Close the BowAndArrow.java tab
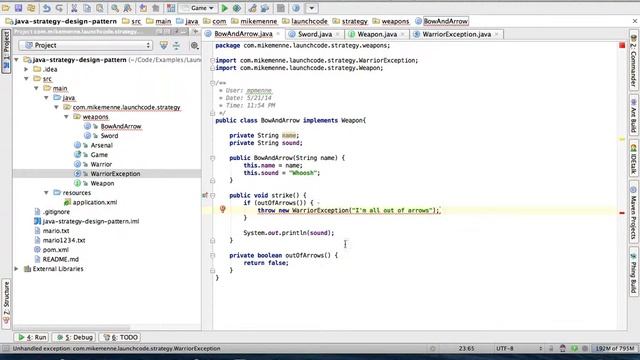This screenshot has height=360, width=640. pos(278,34)
